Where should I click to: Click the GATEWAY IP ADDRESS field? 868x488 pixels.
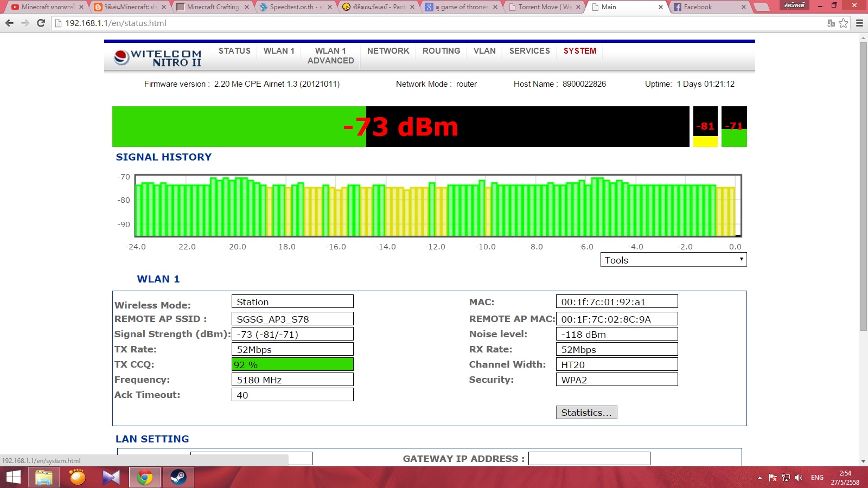pos(589,459)
